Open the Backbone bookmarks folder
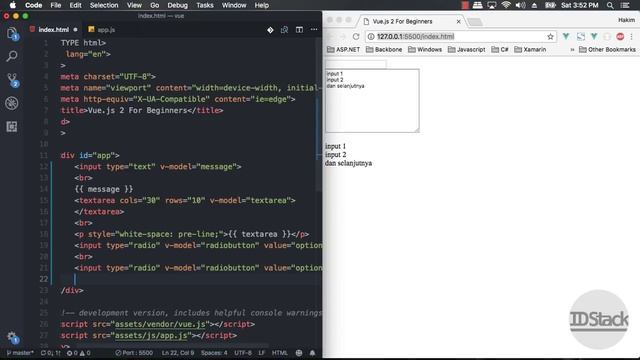Image resolution: width=640 pixels, height=360 pixels. 384,49
